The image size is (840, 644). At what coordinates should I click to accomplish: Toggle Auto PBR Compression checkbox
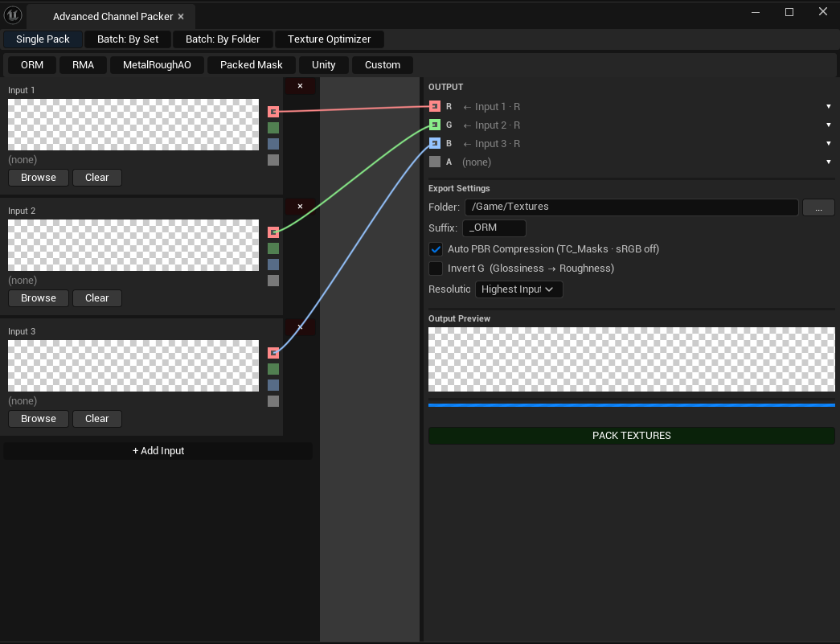[x=436, y=249]
